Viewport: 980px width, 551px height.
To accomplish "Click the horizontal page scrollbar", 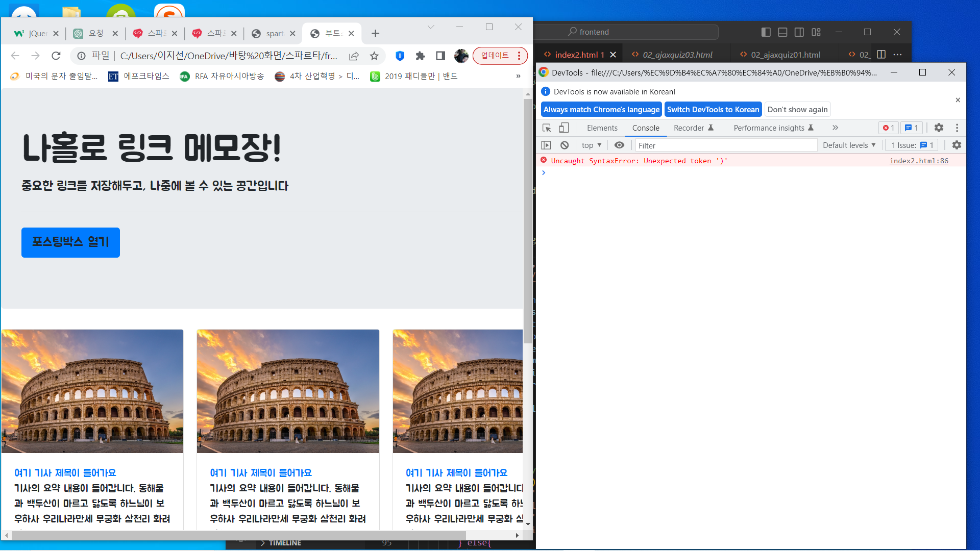I will (x=238, y=535).
